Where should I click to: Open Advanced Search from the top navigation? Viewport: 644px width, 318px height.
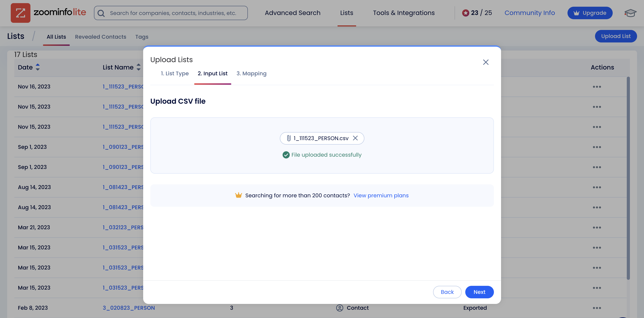click(x=293, y=13)
